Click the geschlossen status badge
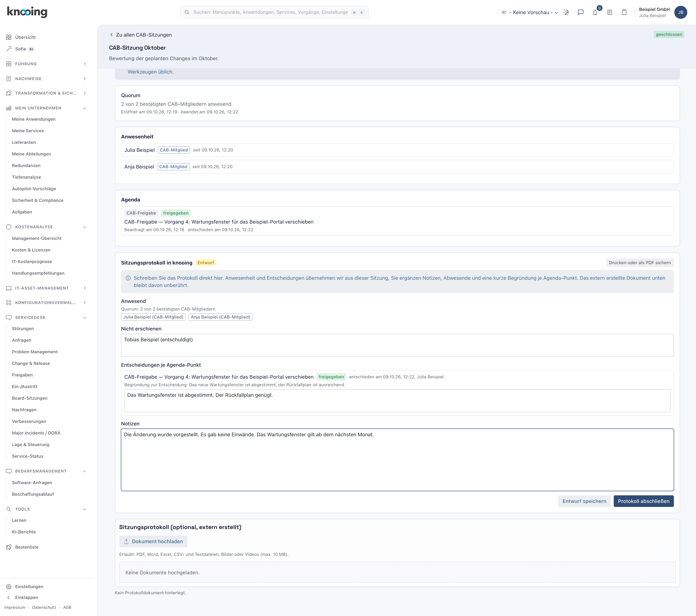 point(669,34)
